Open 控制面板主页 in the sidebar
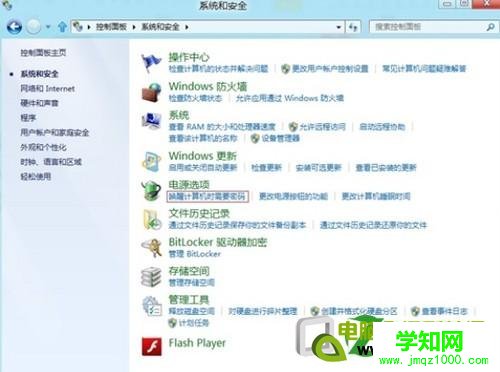Viewport: 500px width, 372px height. (43, 53)
